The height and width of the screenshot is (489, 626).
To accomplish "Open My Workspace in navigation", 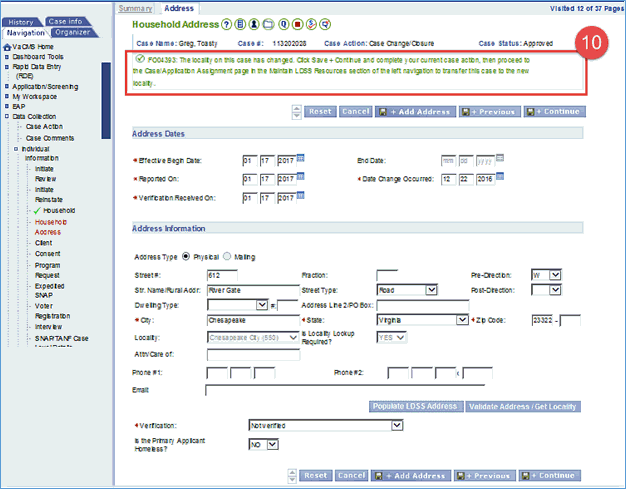I will pyautogui.click(x=34, y=97).
